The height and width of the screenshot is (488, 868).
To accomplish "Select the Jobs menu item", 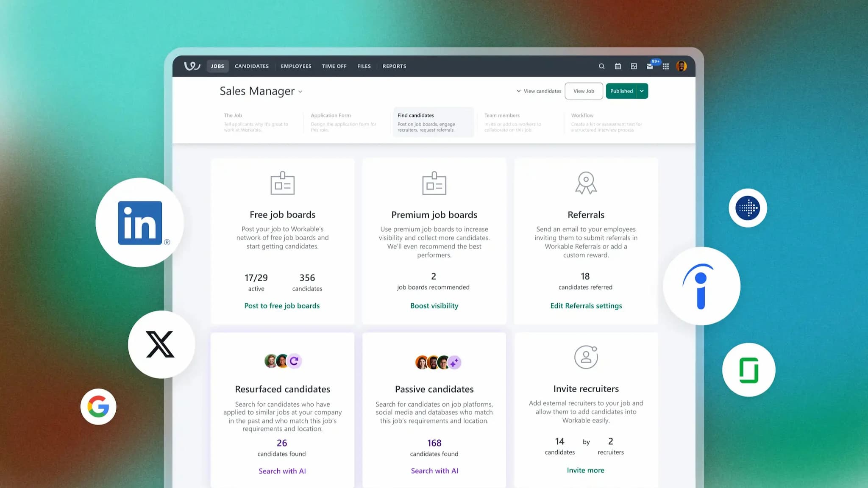I will point(217,66).
